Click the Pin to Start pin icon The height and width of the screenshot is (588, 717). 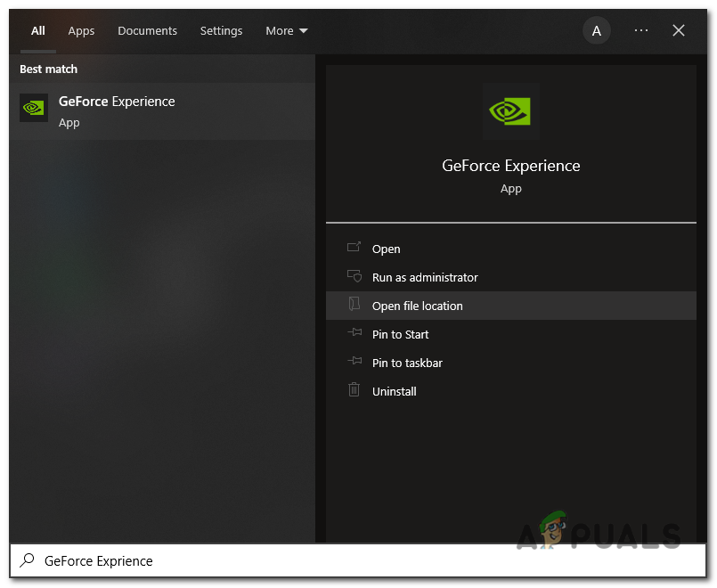tap(354, 334)
